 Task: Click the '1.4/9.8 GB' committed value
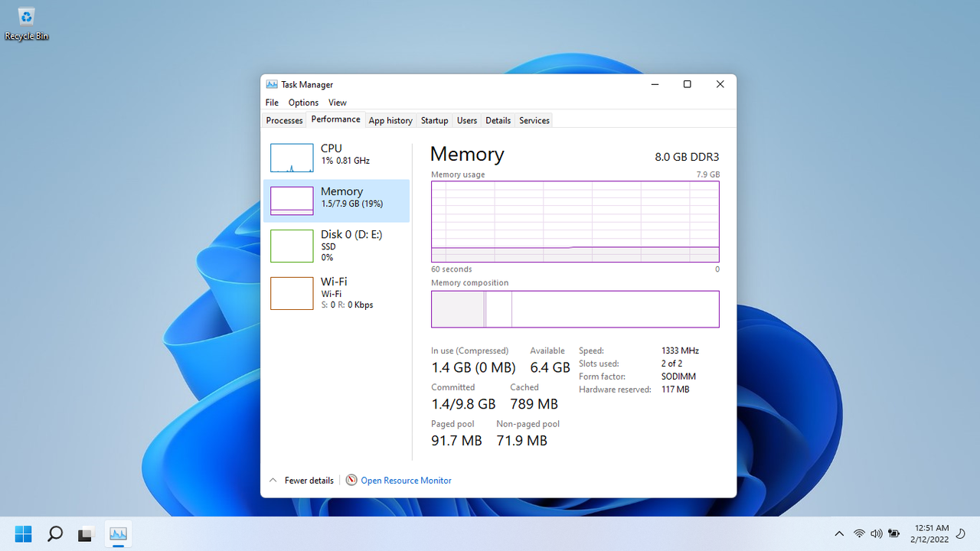[x=463, y=404]
